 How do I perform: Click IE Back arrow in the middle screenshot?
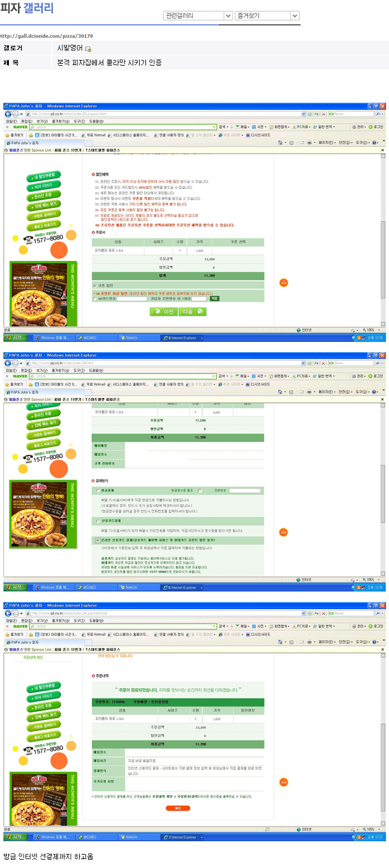coord(7,363)
